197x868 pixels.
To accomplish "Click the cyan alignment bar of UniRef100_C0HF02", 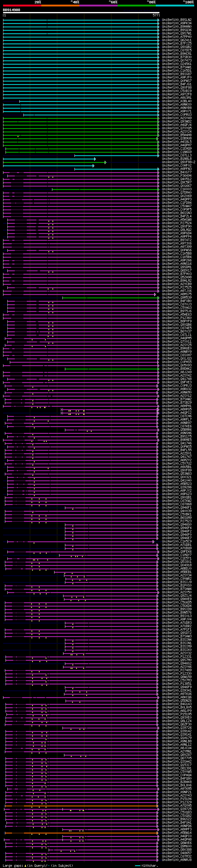I will [49, 165].
